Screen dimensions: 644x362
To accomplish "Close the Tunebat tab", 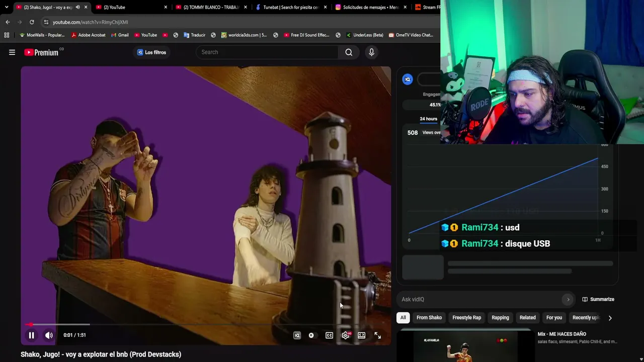I will [x=326, y=7].
